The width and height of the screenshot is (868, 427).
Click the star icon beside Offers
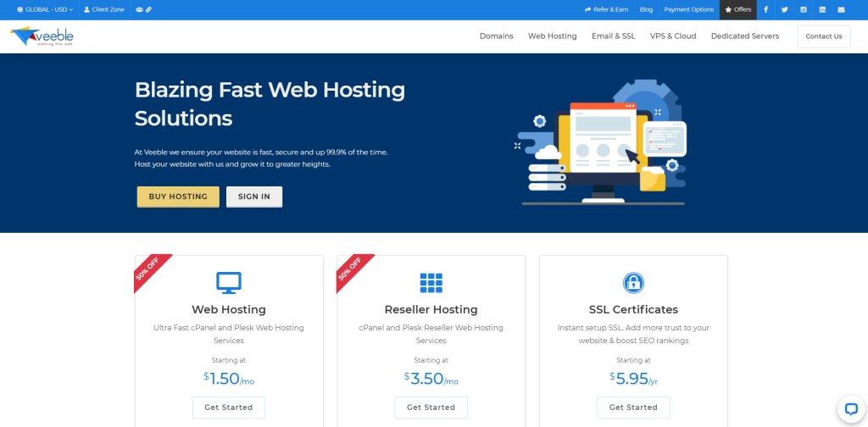tap(728, 10)
